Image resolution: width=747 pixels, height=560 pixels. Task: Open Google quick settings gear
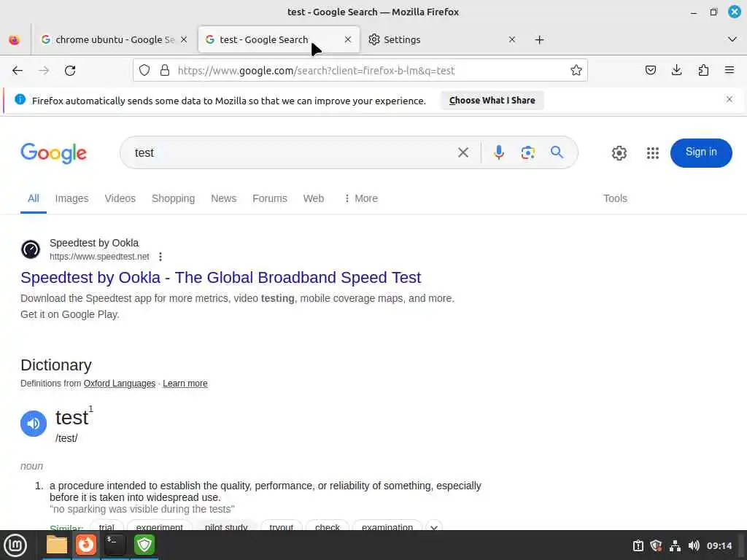coord(619,153)
